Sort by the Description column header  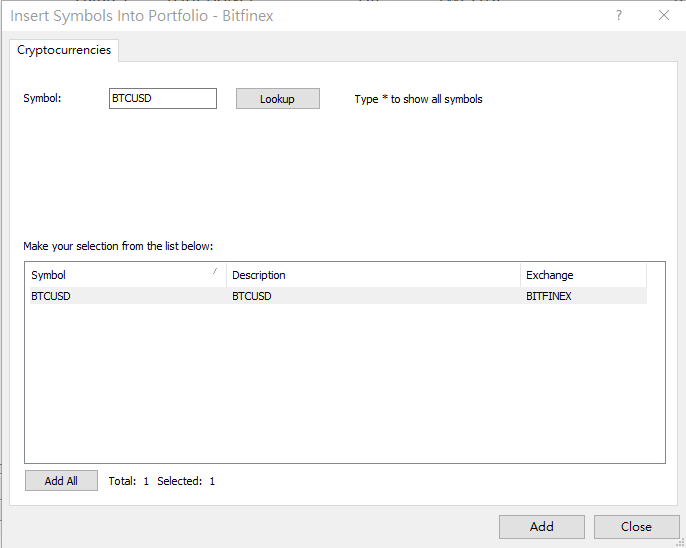tap(373, 275)
